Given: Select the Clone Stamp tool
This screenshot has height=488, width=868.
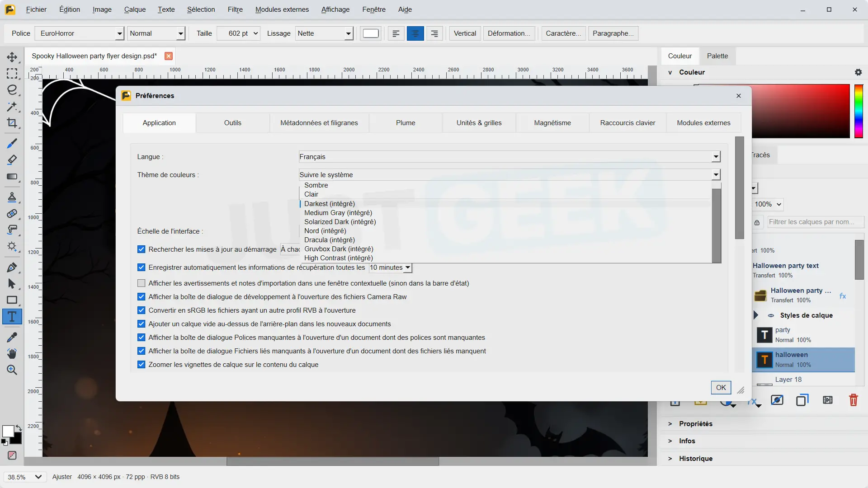Looking at the screenshot, I should [x=12, y=197].
